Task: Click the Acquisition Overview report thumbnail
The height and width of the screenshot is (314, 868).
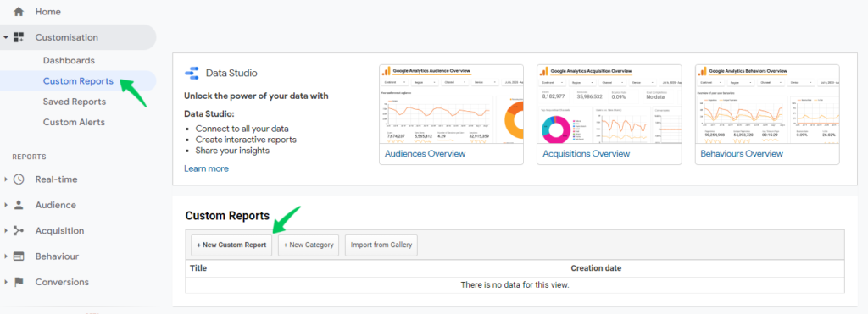Action: (609, 104)
